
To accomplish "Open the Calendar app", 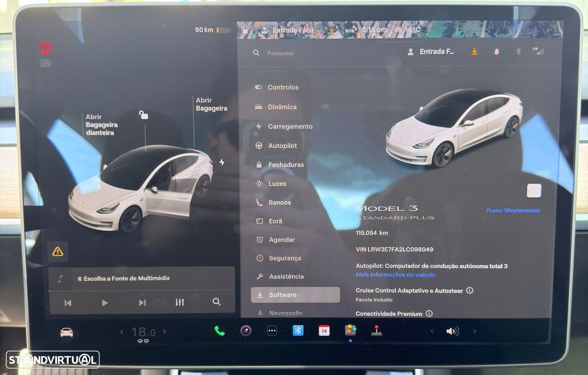I will [324, 330].
